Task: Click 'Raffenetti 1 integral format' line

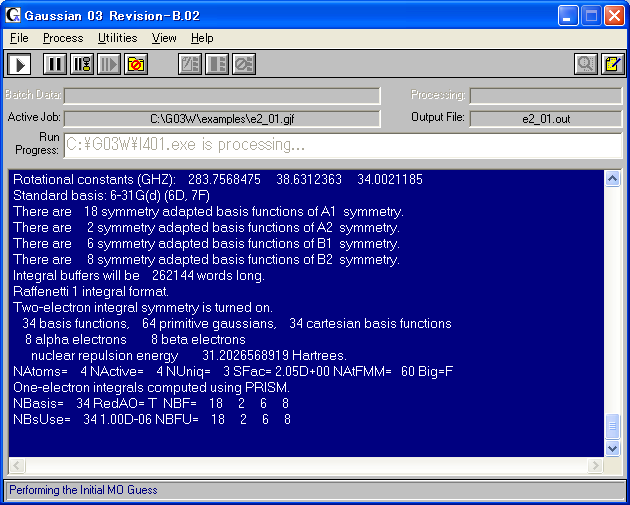Action: (x=91, y=292)
